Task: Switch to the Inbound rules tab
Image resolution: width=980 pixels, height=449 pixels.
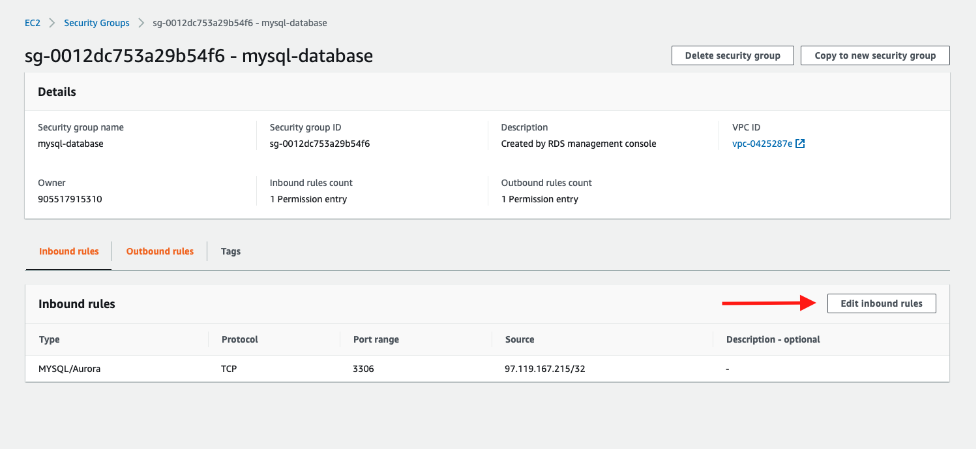Action: coord(68,251)
